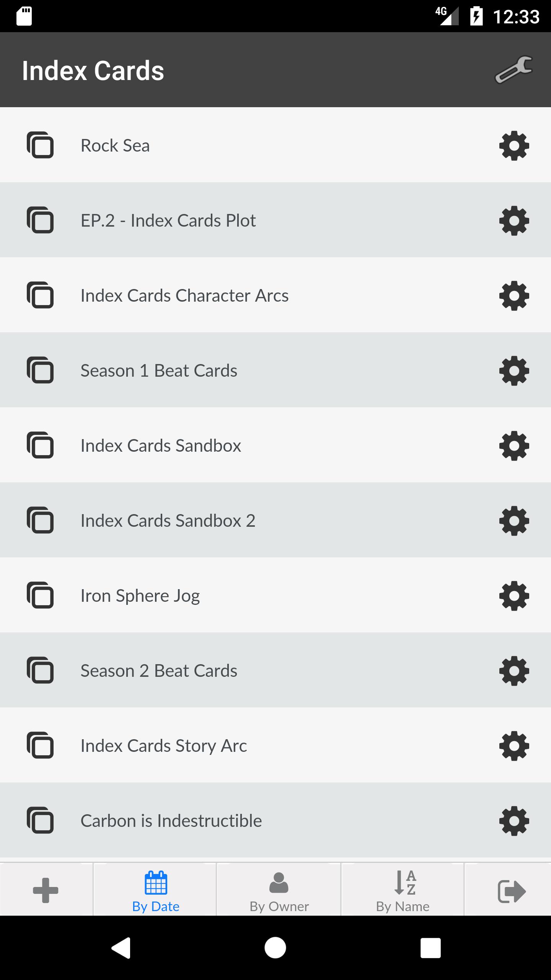This screenshot has width=551, height=980.
Task: Open settings gear for Rock Sea
Action: pos(514,145)
